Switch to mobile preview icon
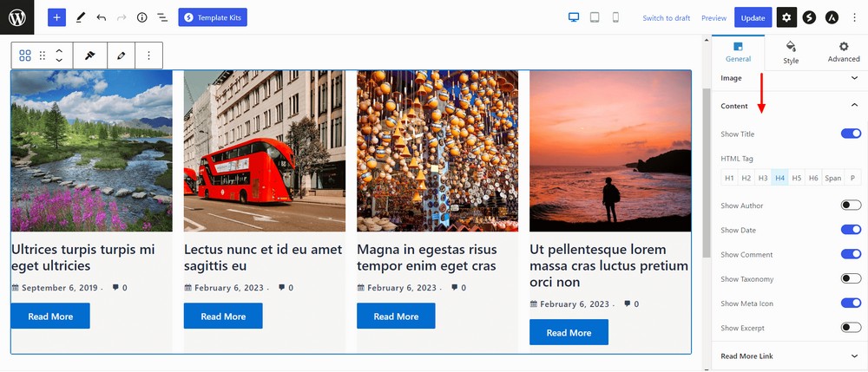Screen dimensions: 868x372 615,17
